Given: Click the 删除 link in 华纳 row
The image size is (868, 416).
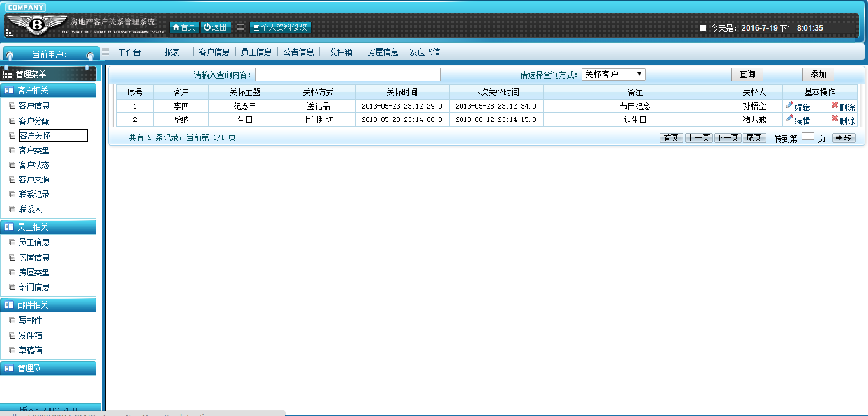Looking at the screenshot, I should pyautogui.click(x=847, y=121).
